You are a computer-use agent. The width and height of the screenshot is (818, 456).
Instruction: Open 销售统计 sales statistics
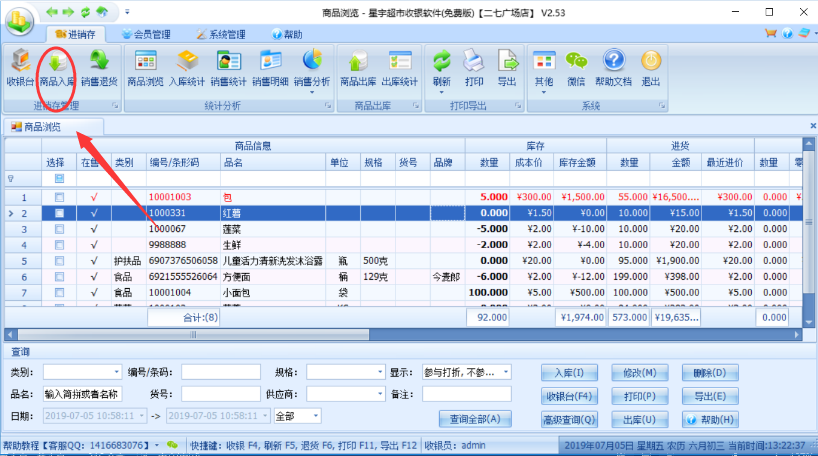(x=228, y=68)
